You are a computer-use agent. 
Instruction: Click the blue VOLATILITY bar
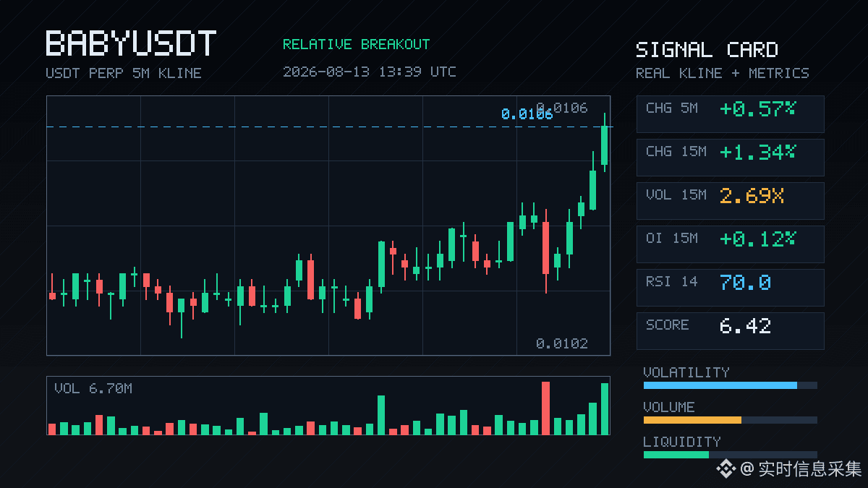click(720, 385)
